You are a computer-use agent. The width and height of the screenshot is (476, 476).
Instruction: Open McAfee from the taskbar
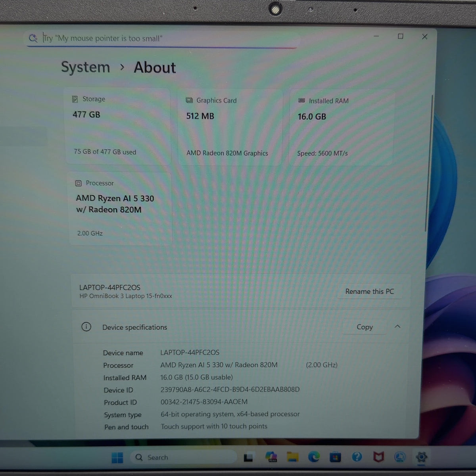tap(378, 457)
